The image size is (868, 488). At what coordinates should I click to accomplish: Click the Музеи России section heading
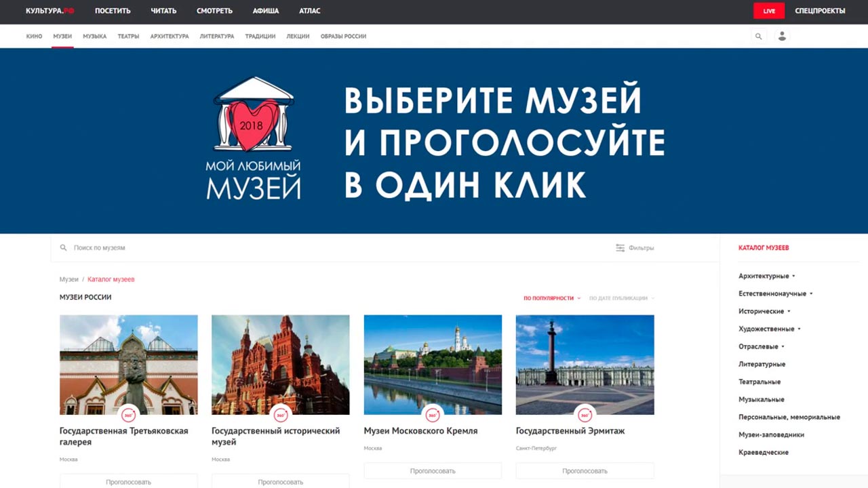(85, 298)
